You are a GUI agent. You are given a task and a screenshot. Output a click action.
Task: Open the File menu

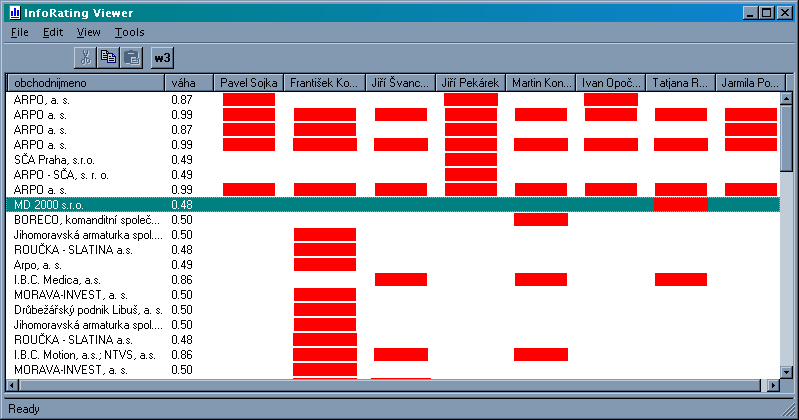coord(21,32)
